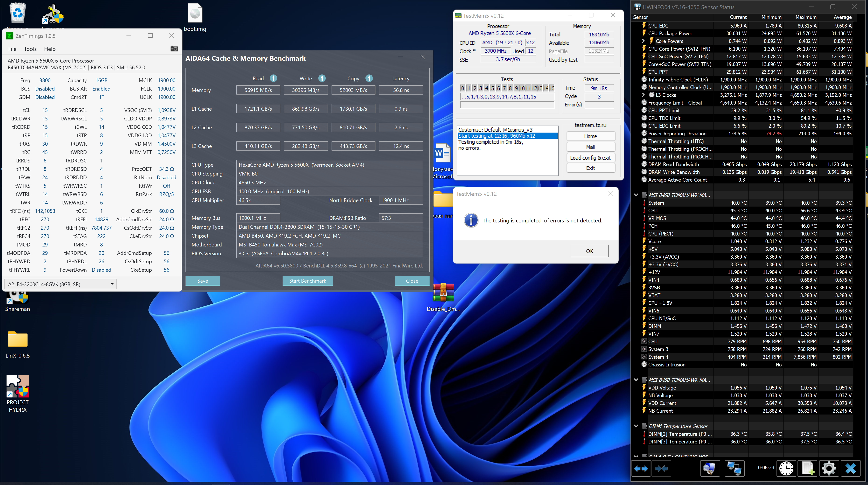Image resolution: width=868 pixels, height=485 pixels.
Task: Click the ZenTimings screenshot camera icon
Action: (x=174, y=49)
